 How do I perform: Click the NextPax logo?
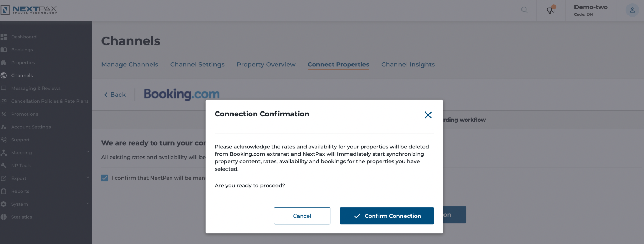pos(29,10)
